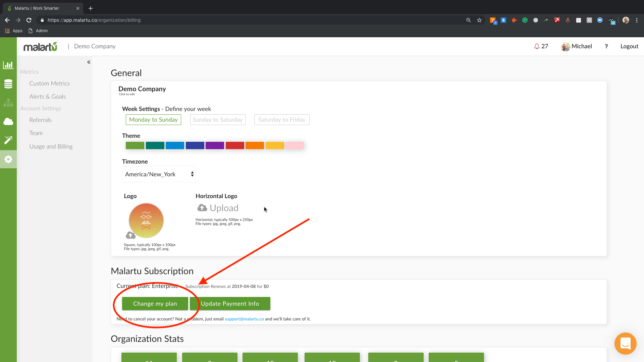This screenshot has height=362, width=644.
Task: Open the cloud sidebar icon
Action: point(8,121)
